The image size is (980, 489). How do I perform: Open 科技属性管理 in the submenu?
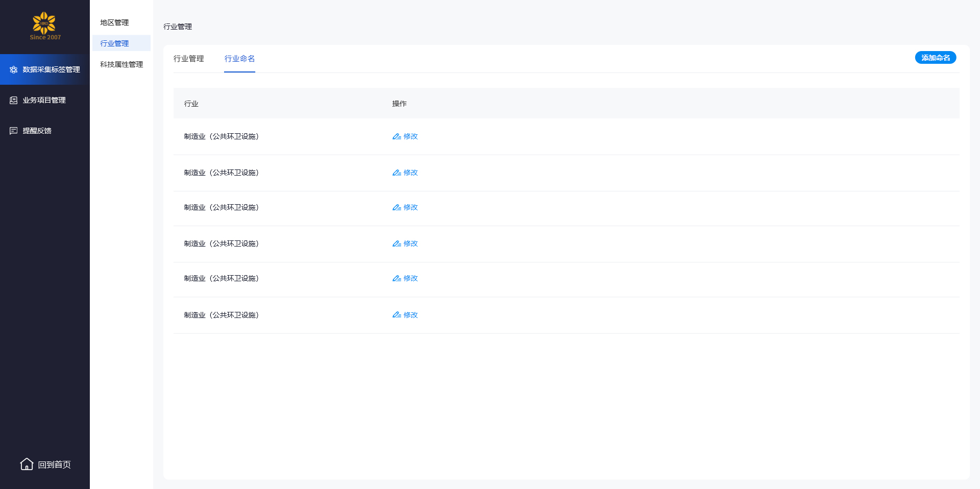click(121, 64)
